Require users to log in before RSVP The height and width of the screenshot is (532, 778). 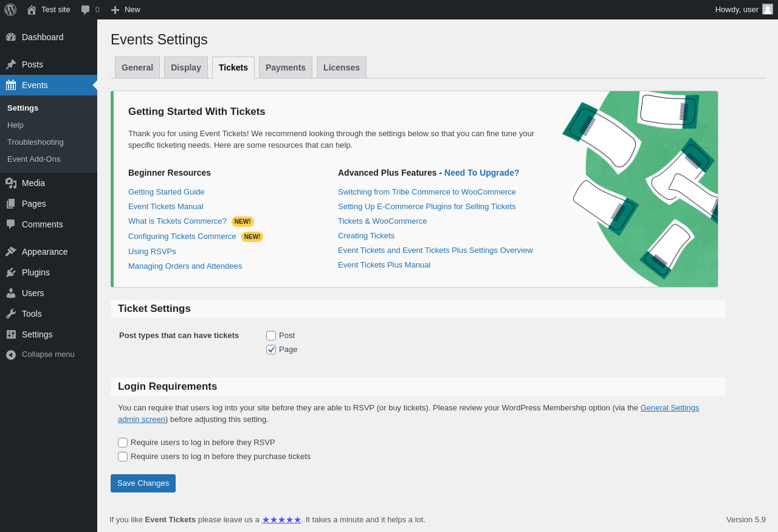pyautogui.click(x=123, y=443)
